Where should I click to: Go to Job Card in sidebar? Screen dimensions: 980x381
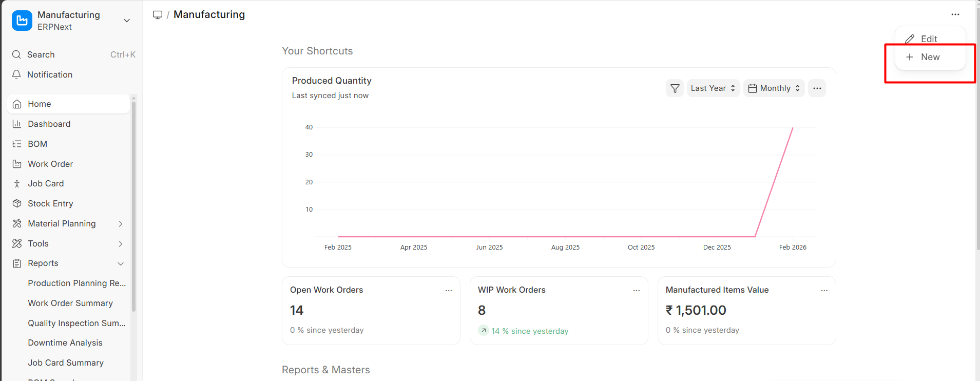[x=46, y=183]
